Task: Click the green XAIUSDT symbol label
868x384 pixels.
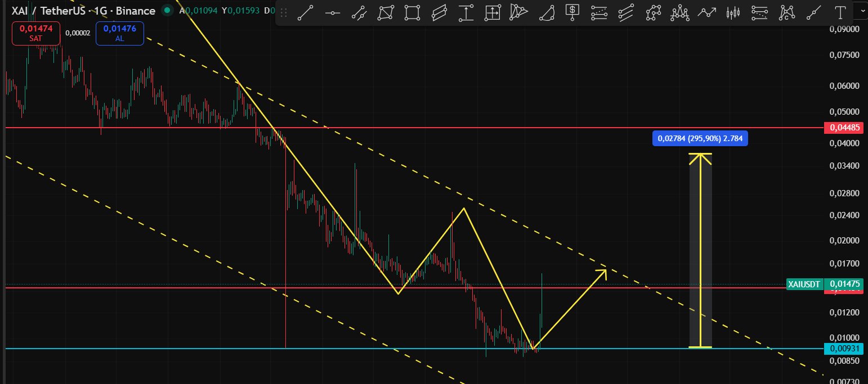Action: 804,284
